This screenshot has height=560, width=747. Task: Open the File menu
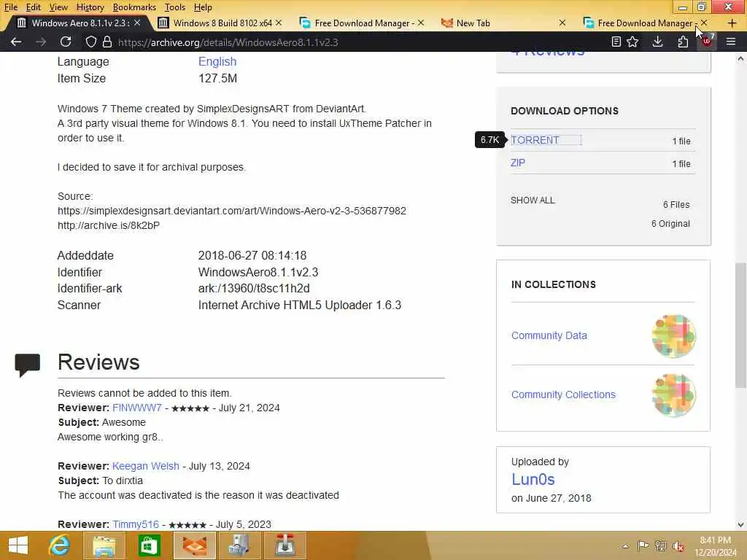10,7
